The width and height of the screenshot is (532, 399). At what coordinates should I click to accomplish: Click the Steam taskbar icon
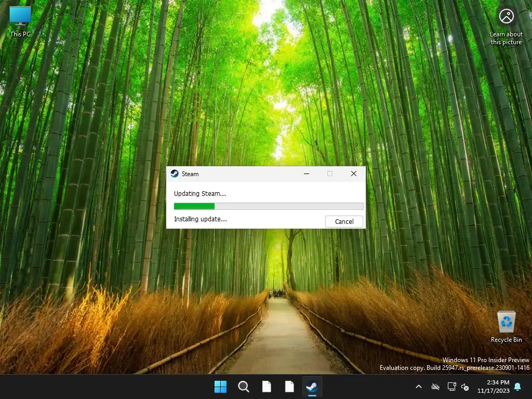tap(312, 387)
